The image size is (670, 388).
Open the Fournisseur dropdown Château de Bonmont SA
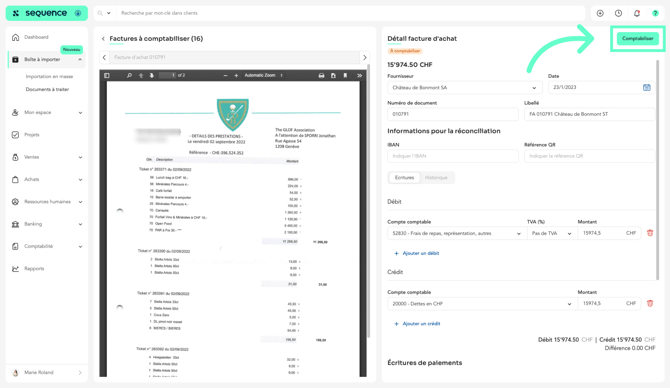(464, 88)
